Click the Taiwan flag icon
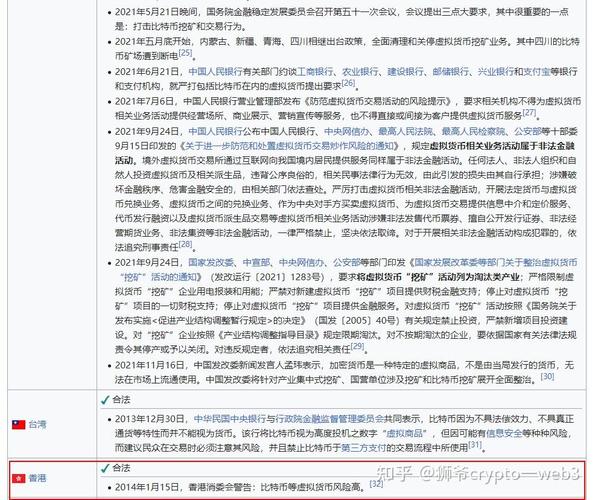The image size is (595, 500). tap(18, 425)
